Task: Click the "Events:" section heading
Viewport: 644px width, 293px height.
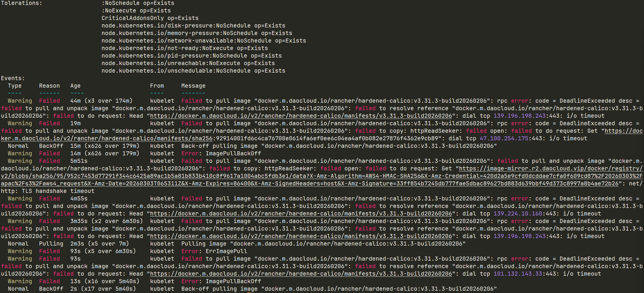Action: pos(13,78)
